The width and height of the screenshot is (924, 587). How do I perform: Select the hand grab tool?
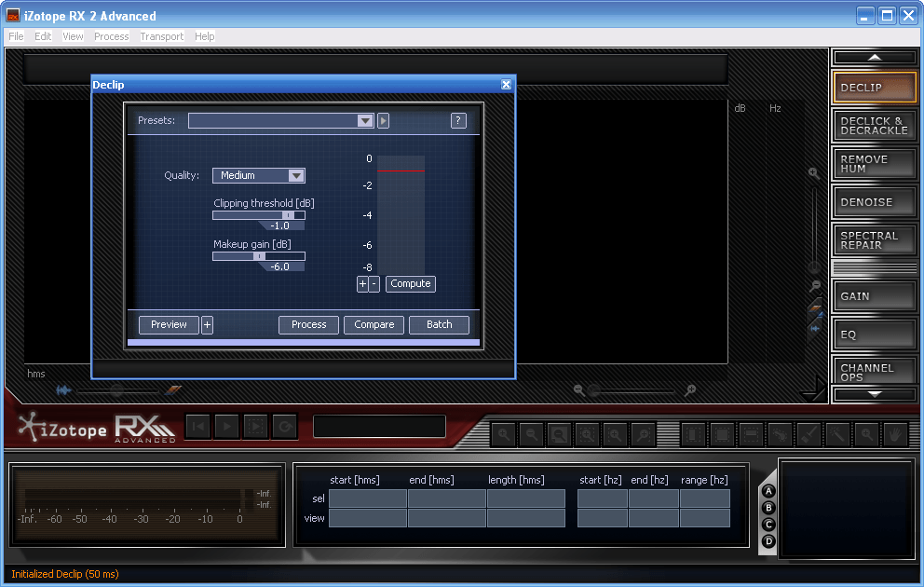click(x=895, y=435)
